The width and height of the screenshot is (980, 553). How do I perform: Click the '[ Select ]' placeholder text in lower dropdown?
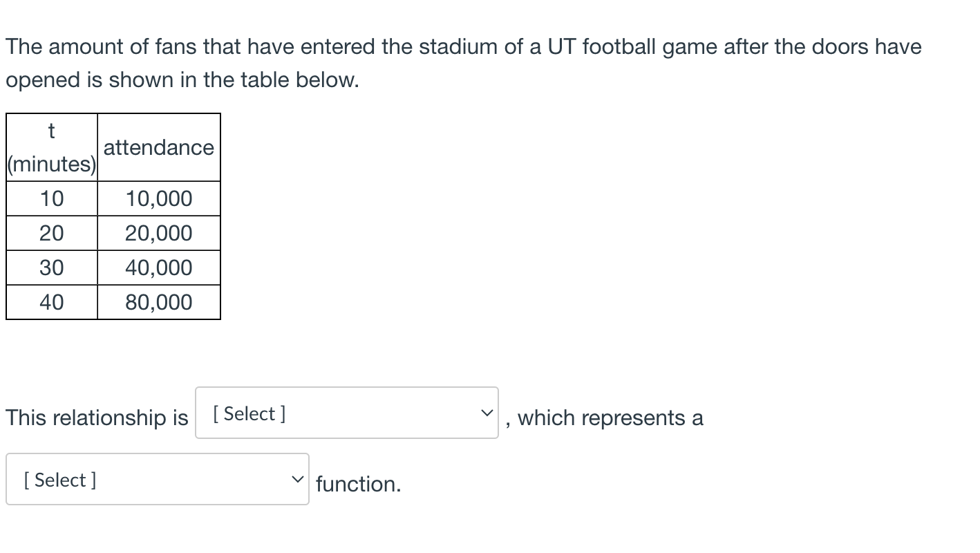pos(60,480)
